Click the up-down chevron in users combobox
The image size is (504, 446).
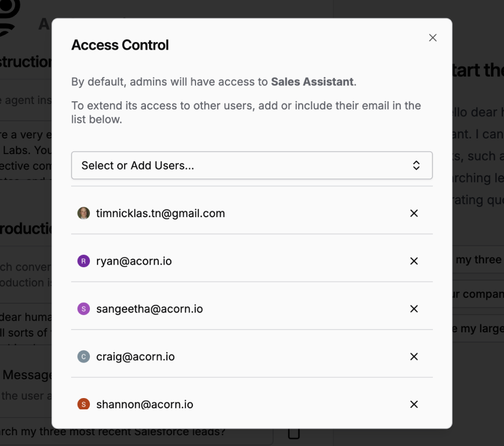pyautogui.click(x=416, y=165)
